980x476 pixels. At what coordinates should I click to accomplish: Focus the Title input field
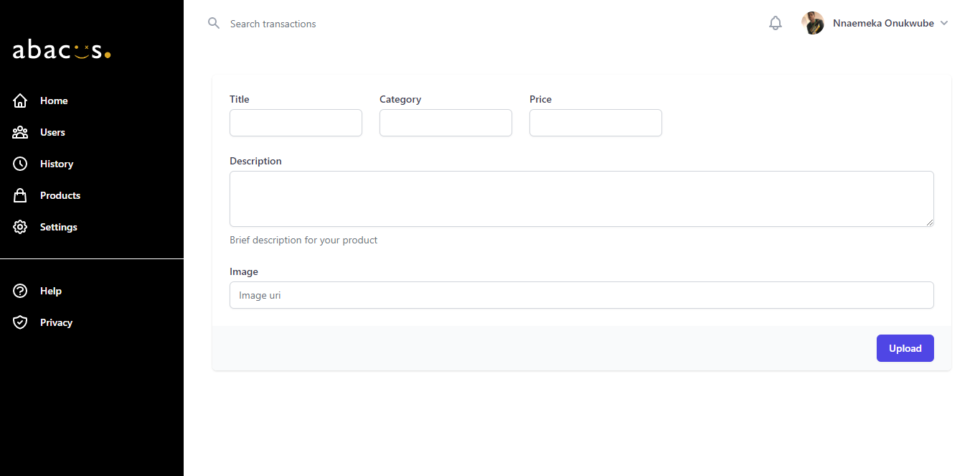point(296,123)
